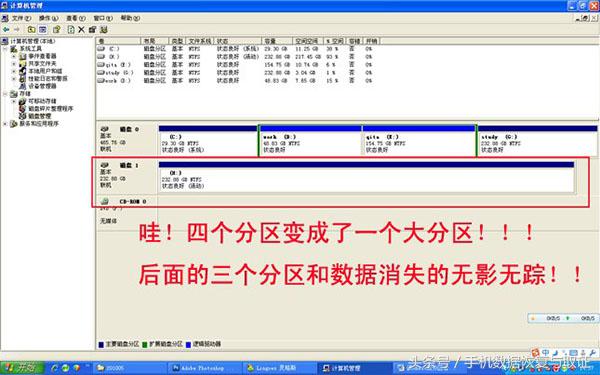The height and width of the screenshot is (375, 600).
Task: Open 设备管理器 in the tree
Action: pyautogui.click(x=42, y=86)
